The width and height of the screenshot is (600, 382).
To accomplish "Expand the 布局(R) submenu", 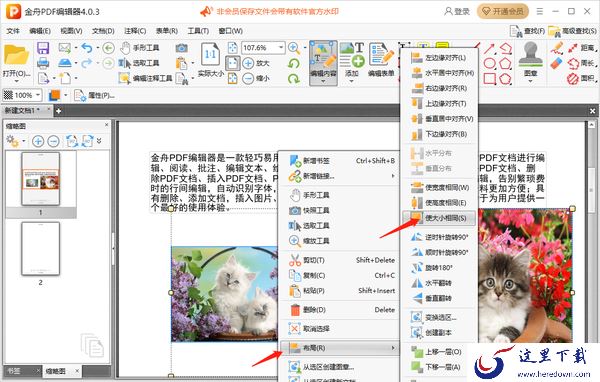I will pyautogui.click(x=340, y=348).
